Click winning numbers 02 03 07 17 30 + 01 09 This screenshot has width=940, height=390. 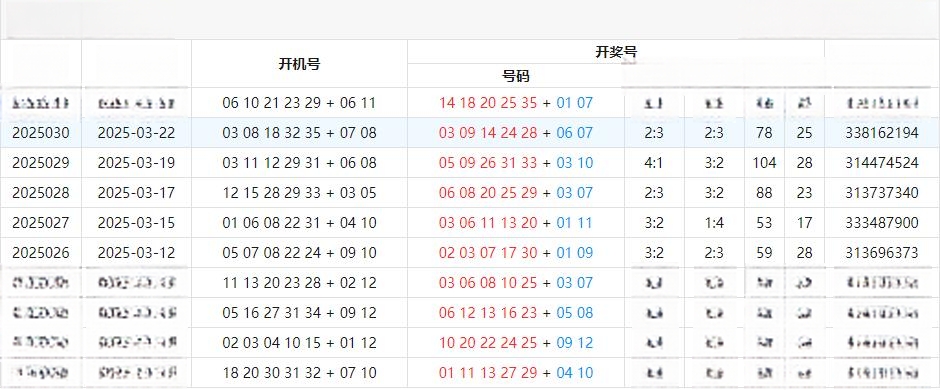coord(516,253)
